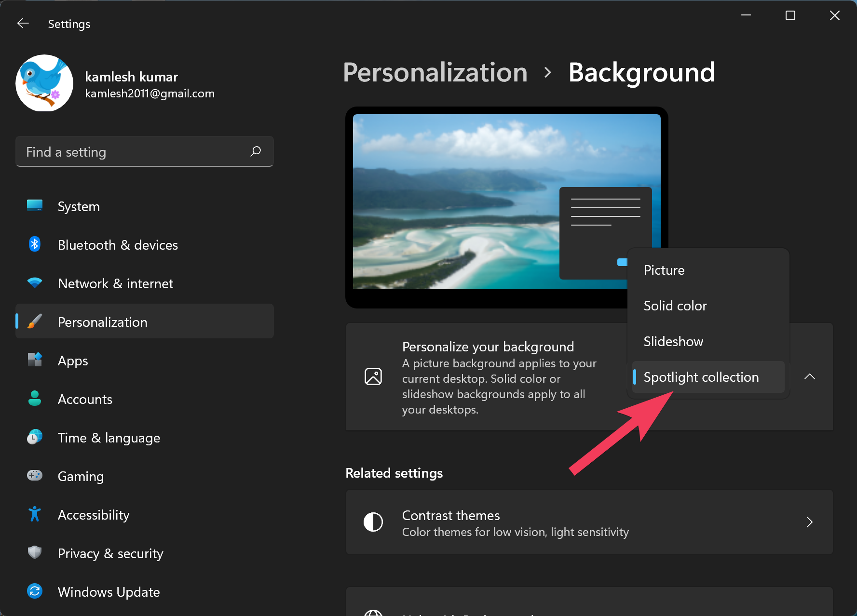Open the System settings page
The height and width of the screenshot is (616, 857).
pyautogui.click(x=145, y=206)
